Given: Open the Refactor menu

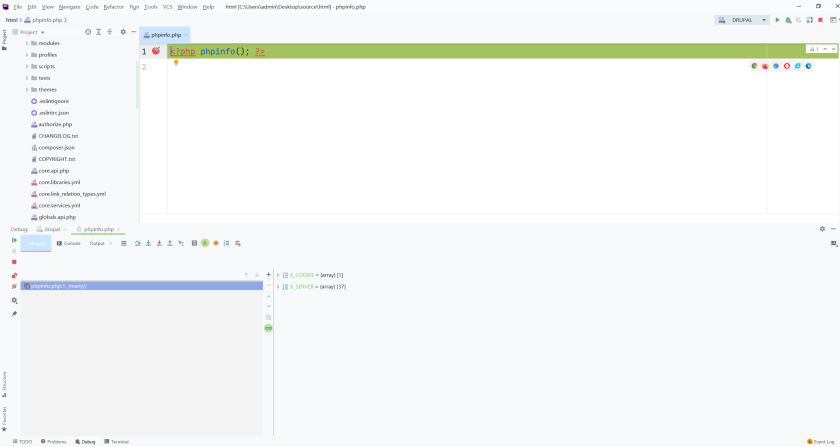Looking at the screenshot, I should point(114,7).
